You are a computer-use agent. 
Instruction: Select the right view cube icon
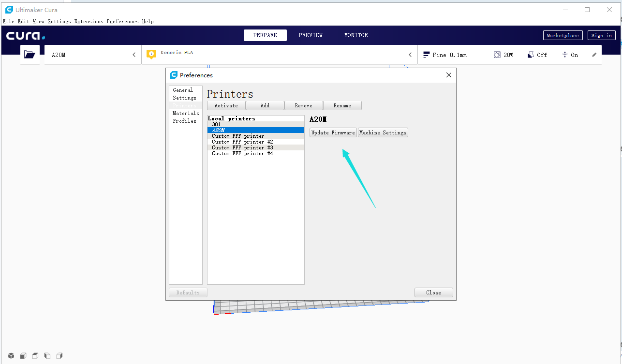(59, 356)
